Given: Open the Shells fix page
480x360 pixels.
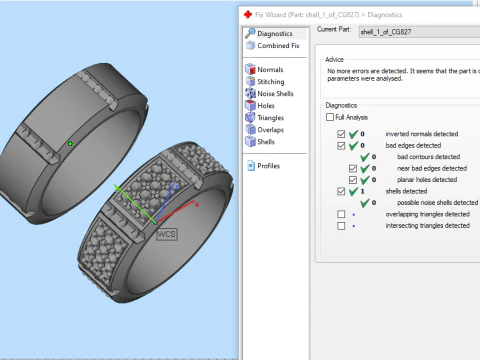Looking at the screenshot, I should (x=266, y=141).
